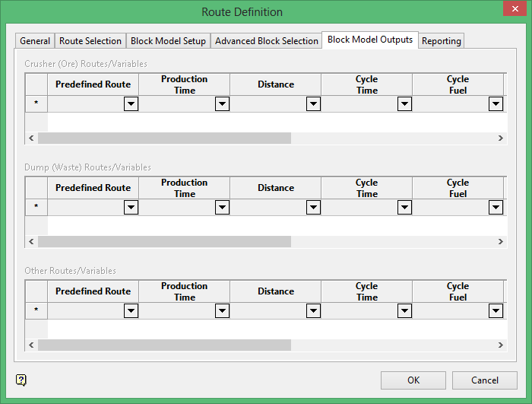Viewport: 532px width, 404px height.
Task: Open Other Routes Cycle Fuel dropdown
Action: click(496, 310)
